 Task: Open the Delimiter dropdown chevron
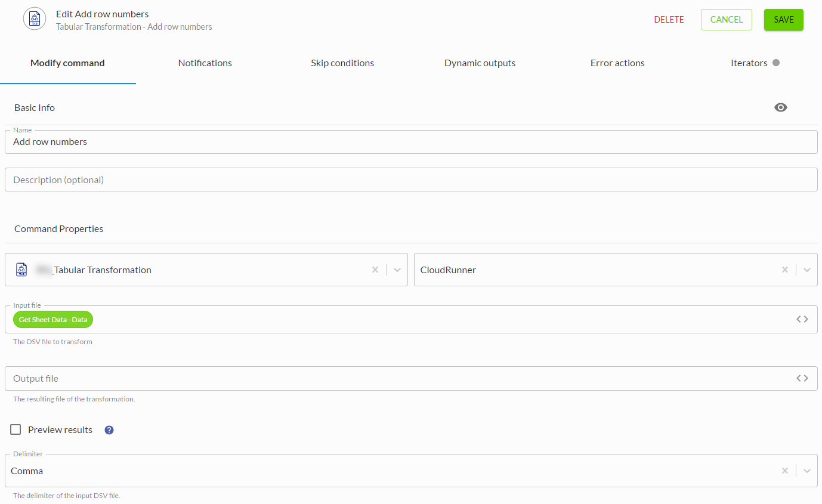click(806, 471)
